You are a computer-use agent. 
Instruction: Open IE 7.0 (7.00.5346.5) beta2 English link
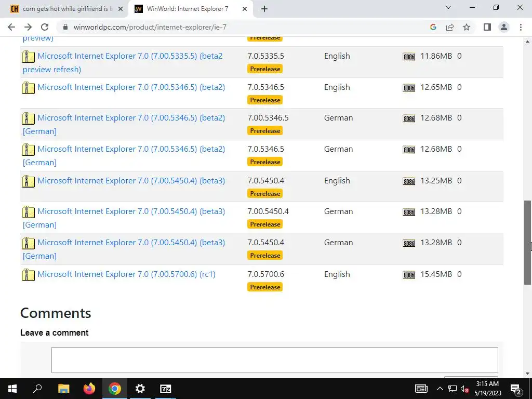pyautogui.click(x=131, y=87)
